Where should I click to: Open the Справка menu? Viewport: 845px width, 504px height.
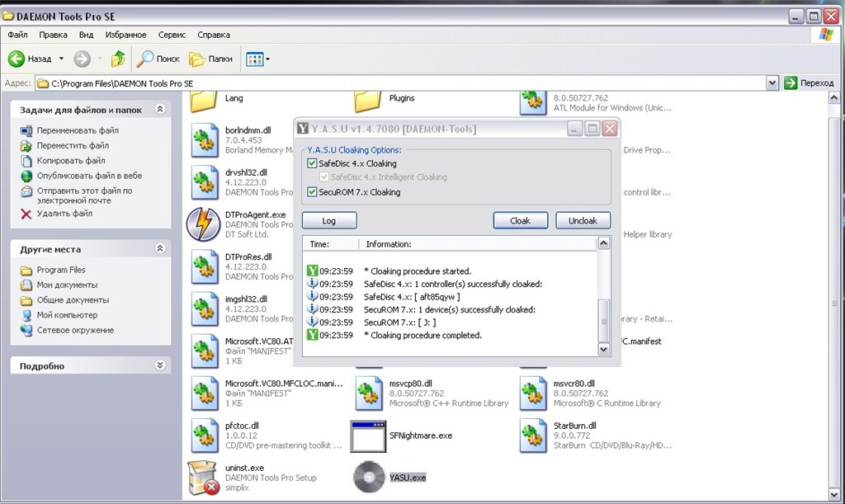click(x=214, y=35)
